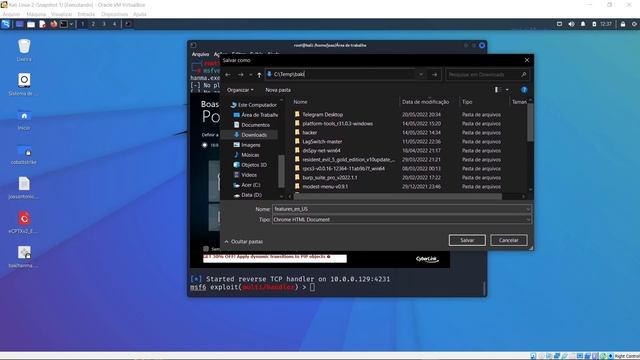The width and height of the screenshot is (640, 360).
Task: Select the joaoantonio file on desktop
Action: click(24, 188)
